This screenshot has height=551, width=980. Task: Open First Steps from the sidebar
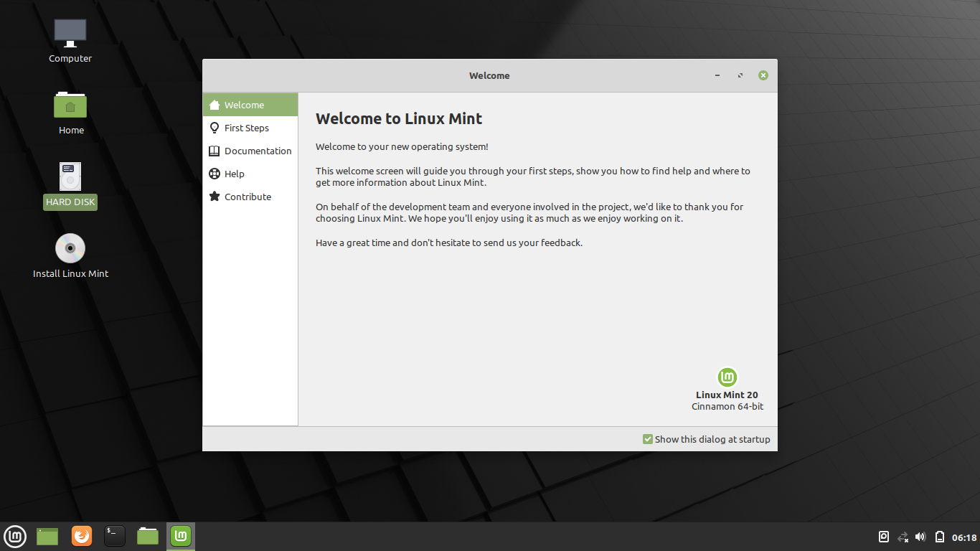point(247,127)
